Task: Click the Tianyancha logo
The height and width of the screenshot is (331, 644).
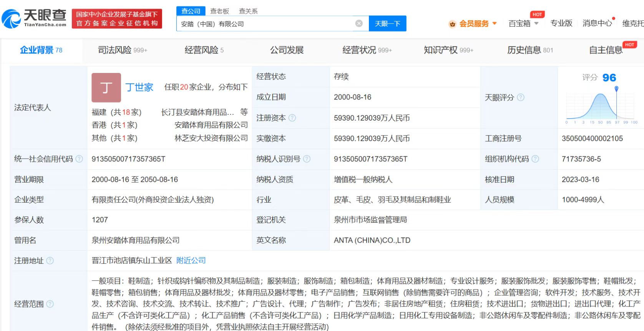Action: 34,18
